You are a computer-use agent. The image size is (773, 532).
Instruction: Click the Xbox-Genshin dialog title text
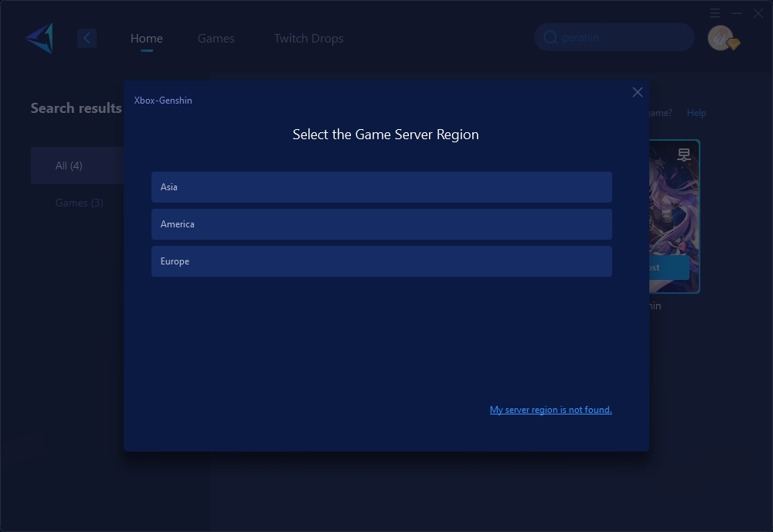point(163,100)
